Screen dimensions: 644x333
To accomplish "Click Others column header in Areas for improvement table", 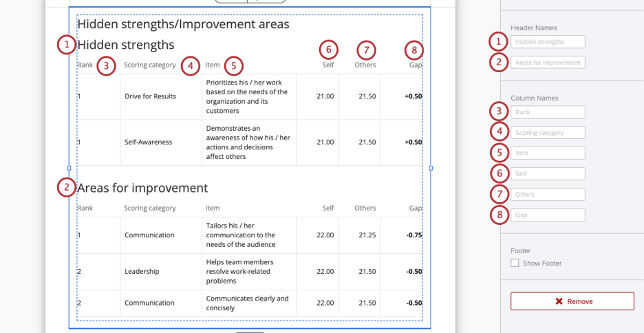I will click(365, 208).
